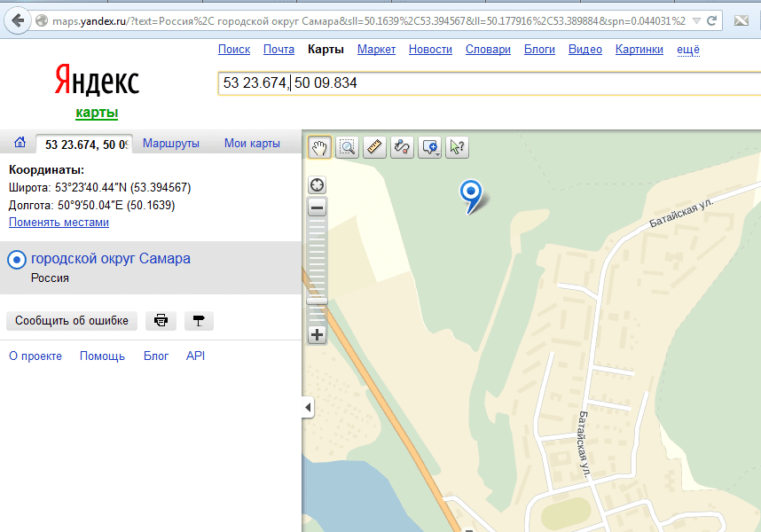Zoom out using the minus button

tap(317, 208)
